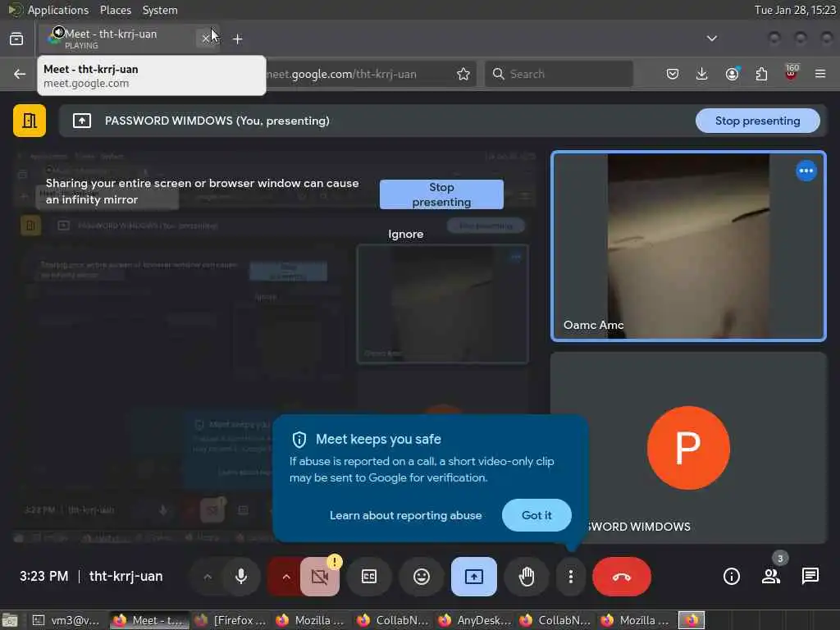Leave the call with red hang-up button
The height and width of the screenshot is (630, 840).
(x=622, y=577)
